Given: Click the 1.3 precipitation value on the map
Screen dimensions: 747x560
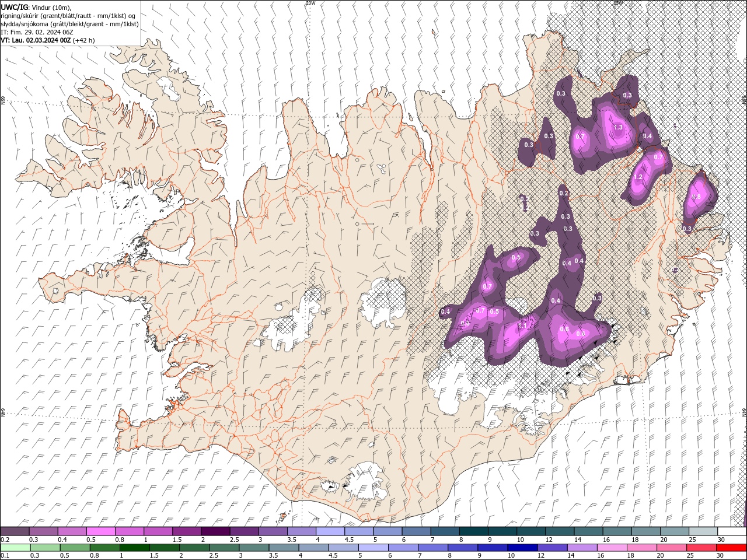Looking at the screenshot, I should 618,127.
